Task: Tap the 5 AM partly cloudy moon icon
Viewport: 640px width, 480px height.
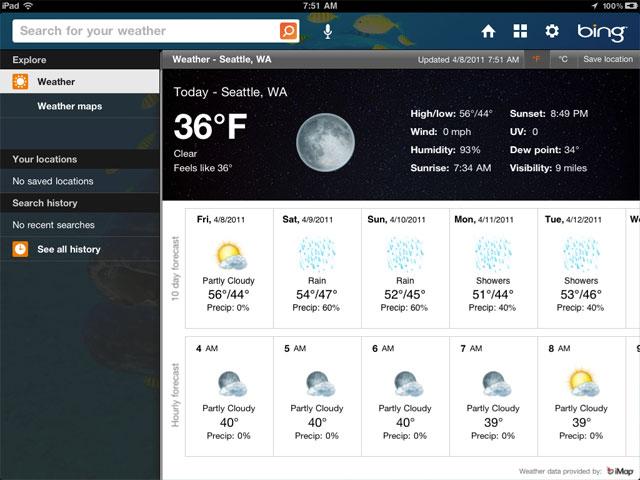Action: (x=320, y=384)
